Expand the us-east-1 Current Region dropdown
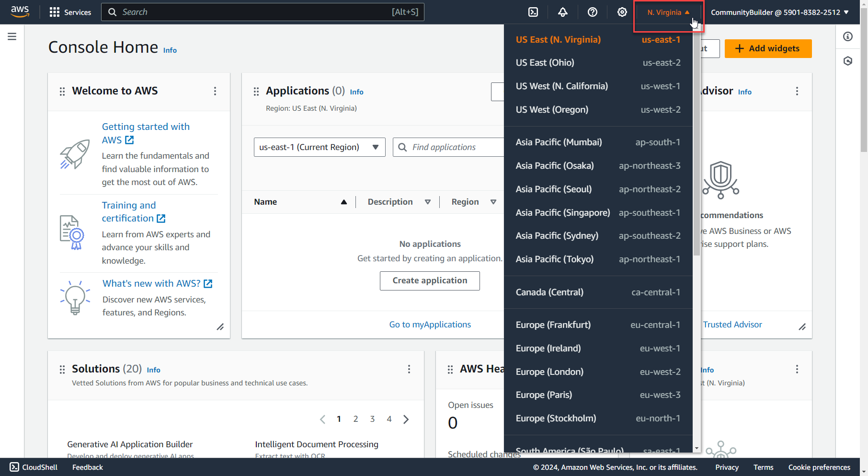The image size is (868, 476). pyautogui.click(x=319, y=147)
